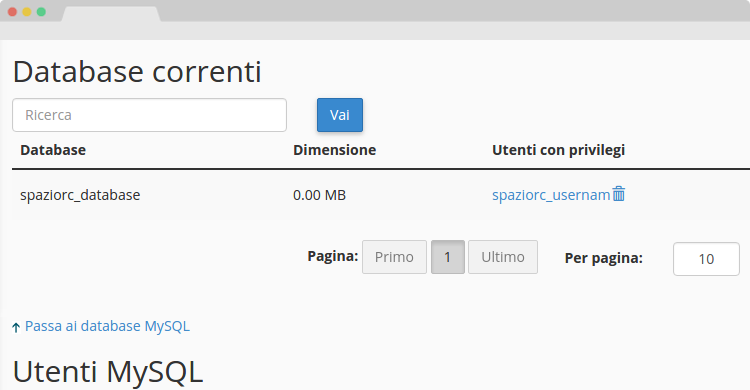Click the Pagina: label
This screenshot has width=750, height=390.
tap(332, 256)
